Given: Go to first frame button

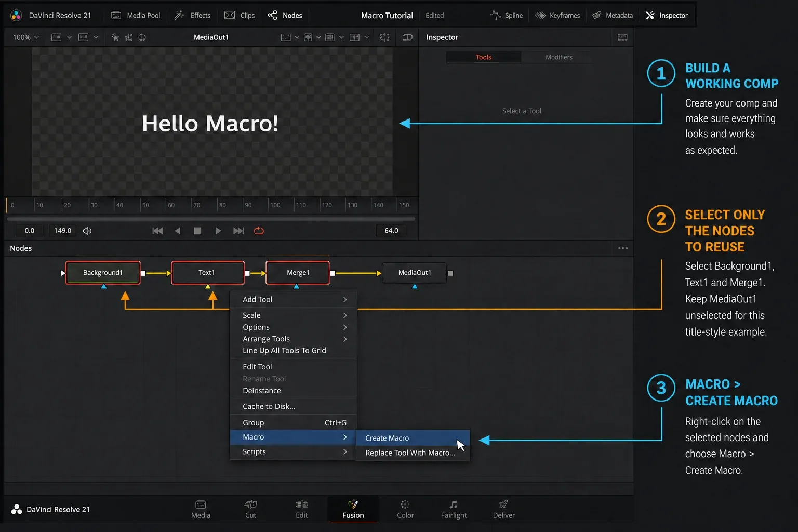Looking at the screenshot, I should (x=157, y=231).
